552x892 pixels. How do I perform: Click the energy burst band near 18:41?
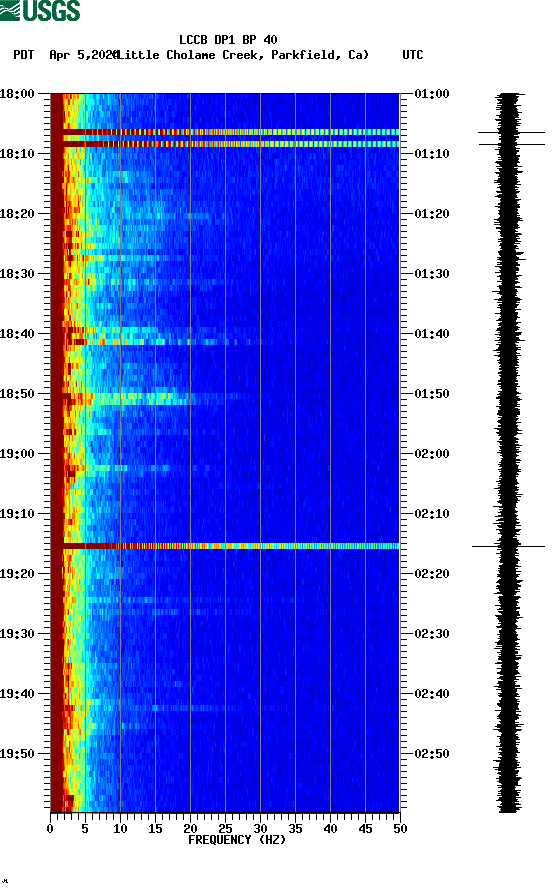[x=154, y=342]
